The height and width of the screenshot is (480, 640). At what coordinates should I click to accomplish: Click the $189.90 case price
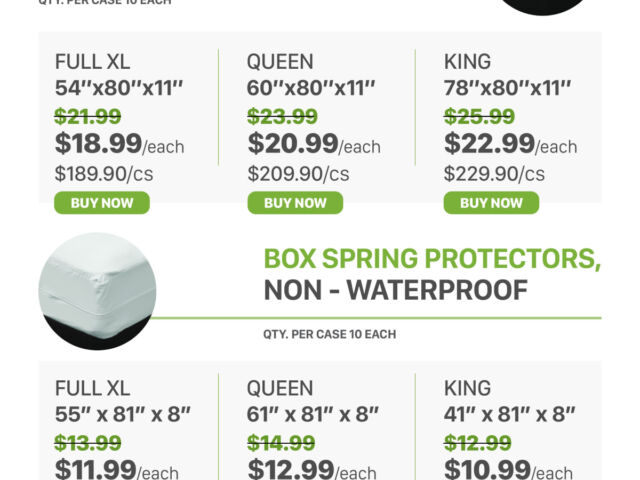point(104,174)
